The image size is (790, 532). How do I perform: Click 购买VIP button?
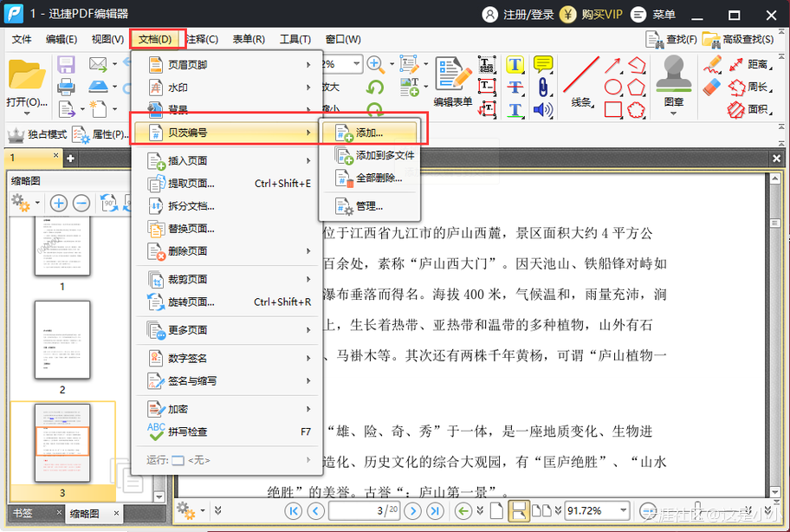pos(592,15)
